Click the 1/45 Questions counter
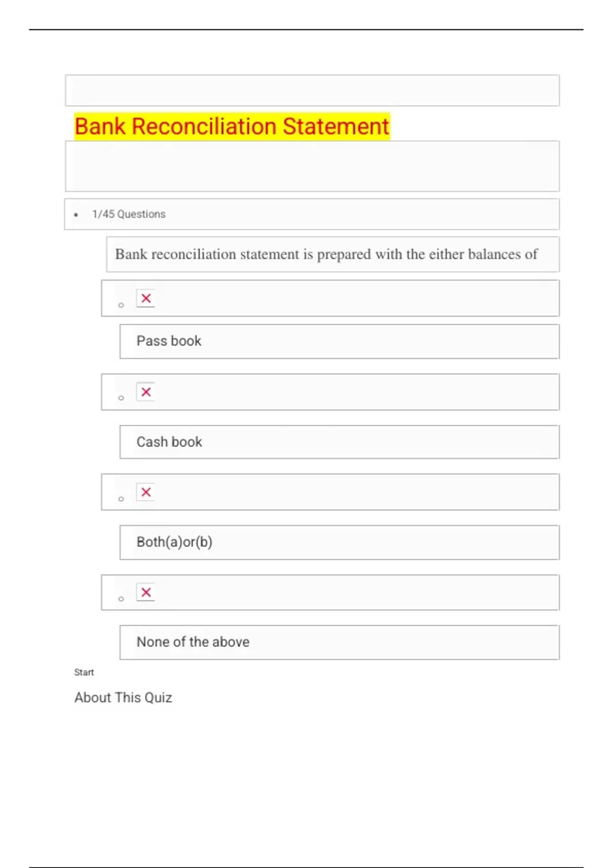Screen dimensions: 613x868 click(129, 214)
